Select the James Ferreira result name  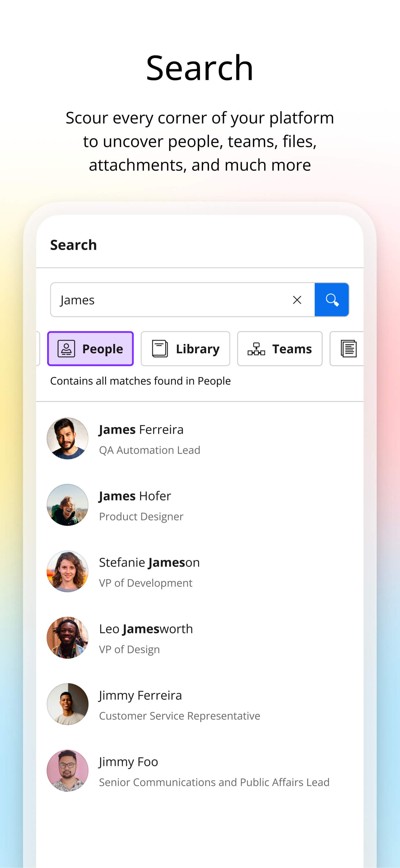[141, 430]
